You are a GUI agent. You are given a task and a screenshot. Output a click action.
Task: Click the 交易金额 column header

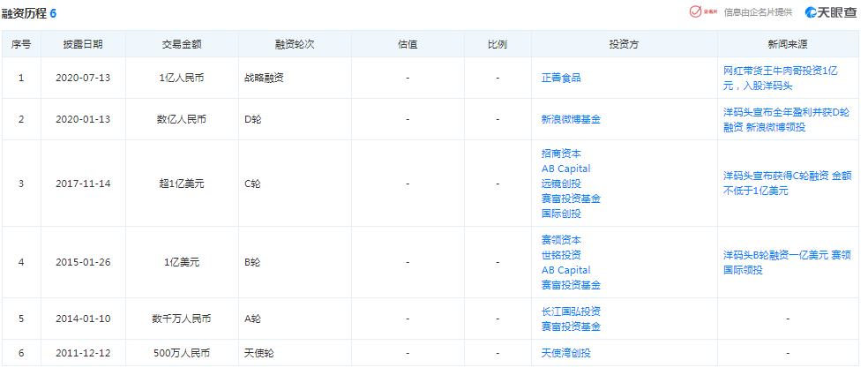point(182,44)
